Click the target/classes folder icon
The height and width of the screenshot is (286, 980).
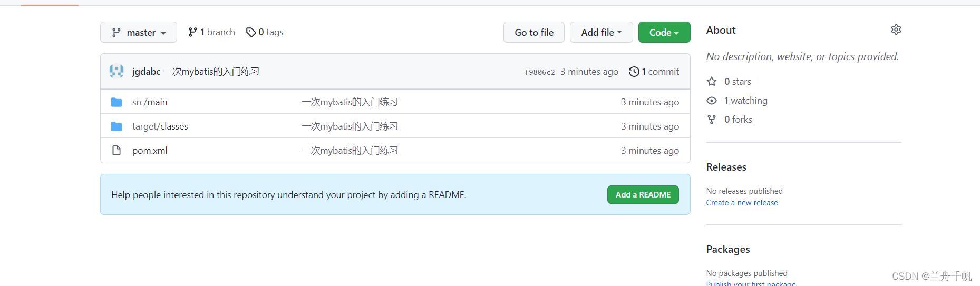click(117, 126)
